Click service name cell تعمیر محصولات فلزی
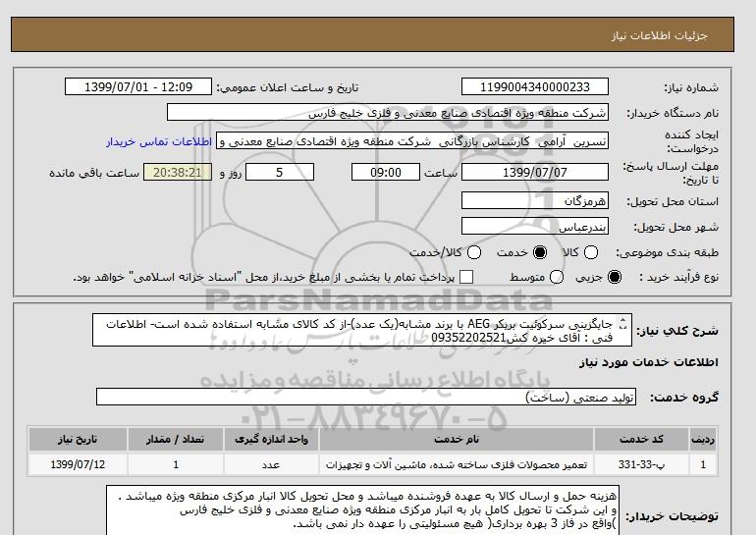Viewport: 756px width, 535px height. coord(457,464)
